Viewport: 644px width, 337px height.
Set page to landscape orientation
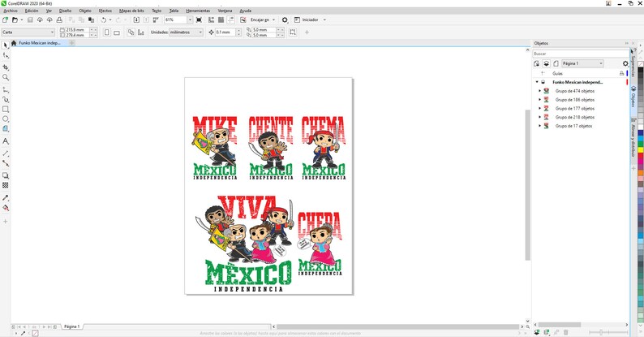point(117,32)
